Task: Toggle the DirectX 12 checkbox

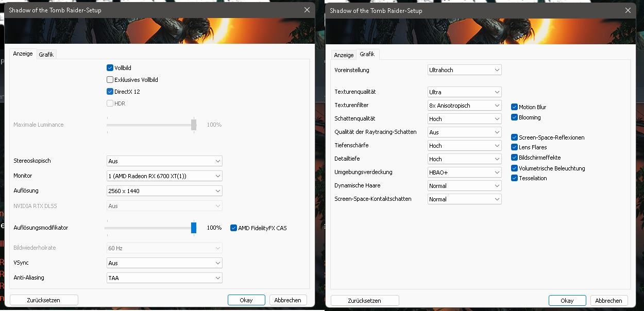Action: pyautogui.click(x=110, y=91)
